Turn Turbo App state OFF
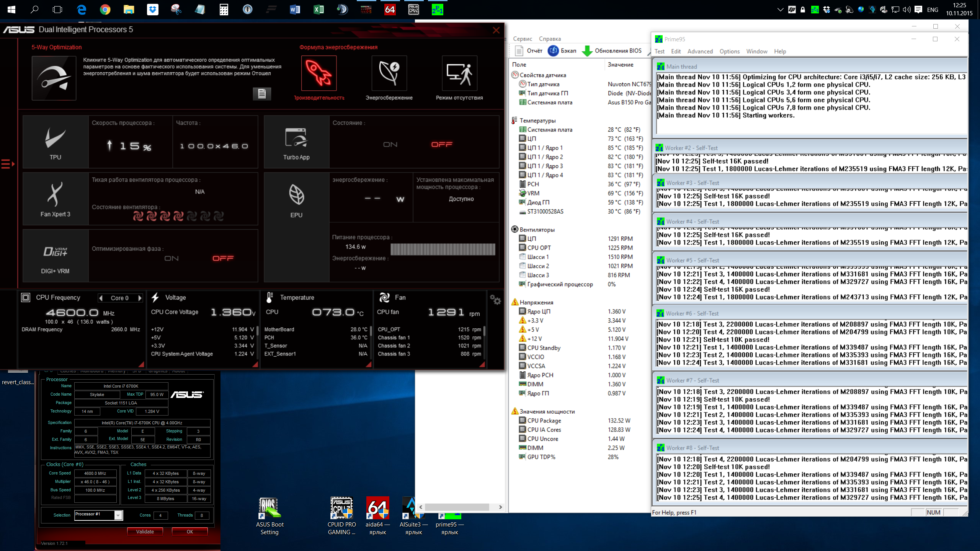This screenshot has width=980, height=551. click(x=442, y=144)
